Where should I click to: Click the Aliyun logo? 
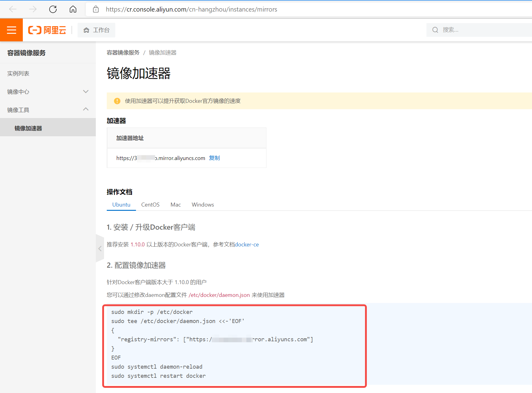[x=47, y=30]
